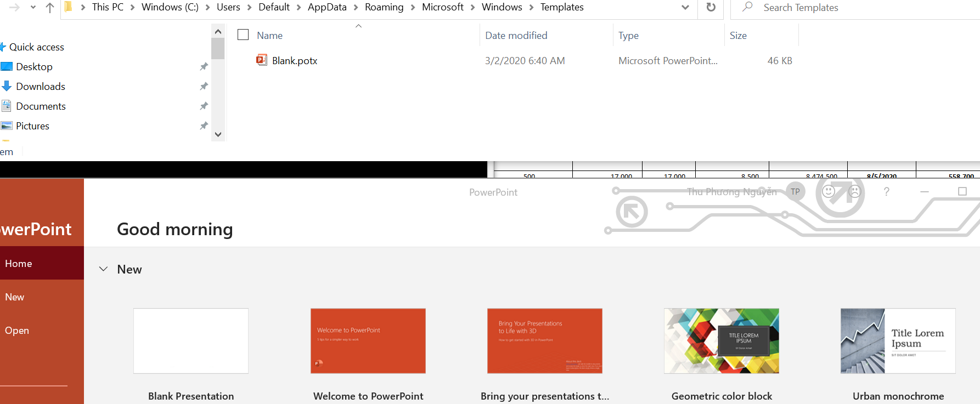This screenshot has width=980, height=404.
Task: Select the New tab in PowerPoint sidebar
Action: pyautogui.click(x=42, y=297)
